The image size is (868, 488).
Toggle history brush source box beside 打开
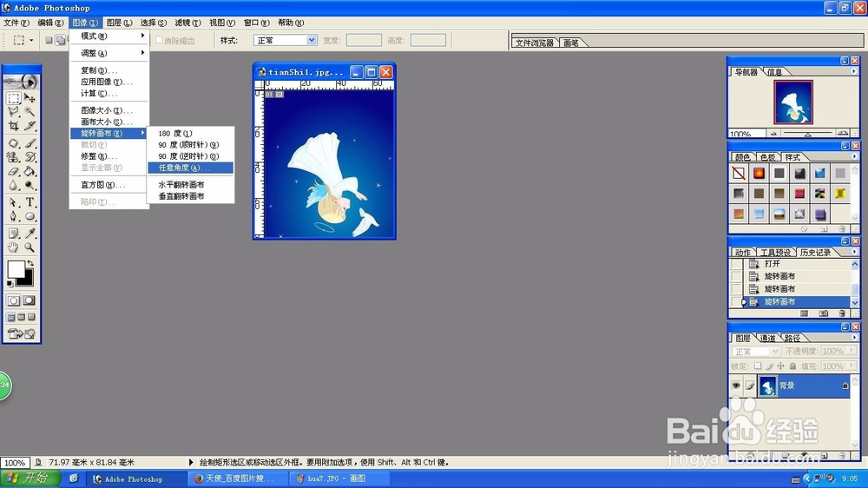coord(736,264)
